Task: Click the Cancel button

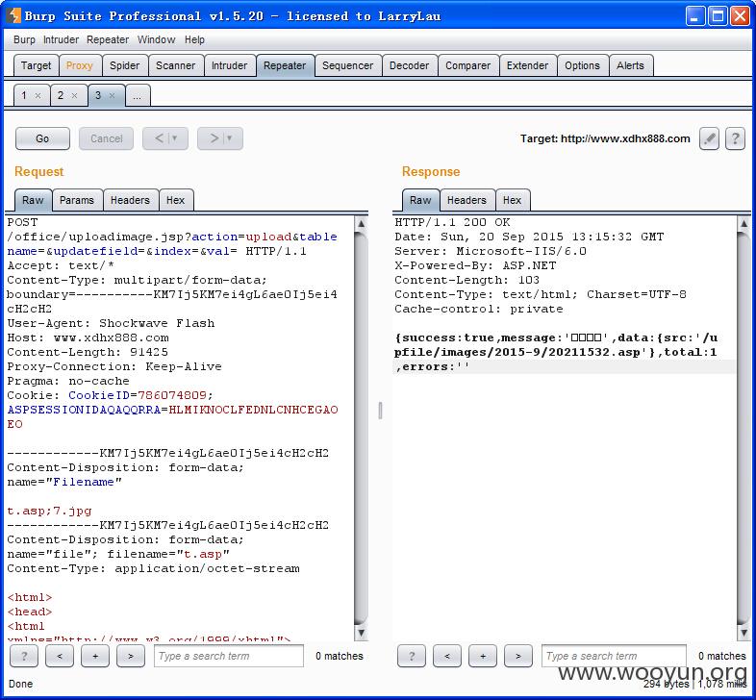Action: 106,138
